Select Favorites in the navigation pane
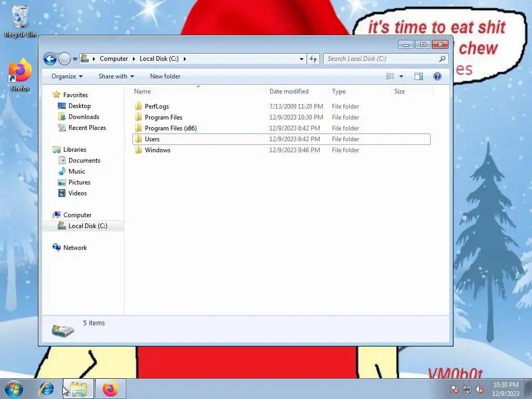 [75, 95]
